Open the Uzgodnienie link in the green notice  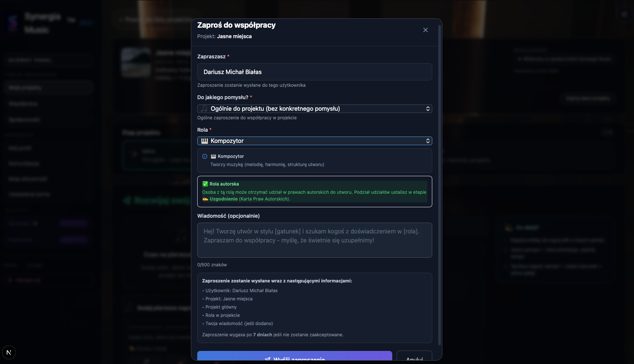pos(223,199)
